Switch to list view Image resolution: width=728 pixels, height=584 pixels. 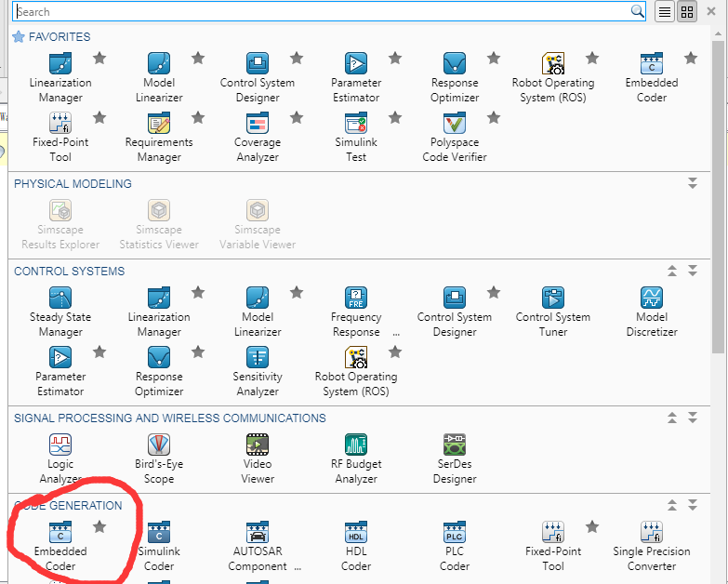click(665, 11)
